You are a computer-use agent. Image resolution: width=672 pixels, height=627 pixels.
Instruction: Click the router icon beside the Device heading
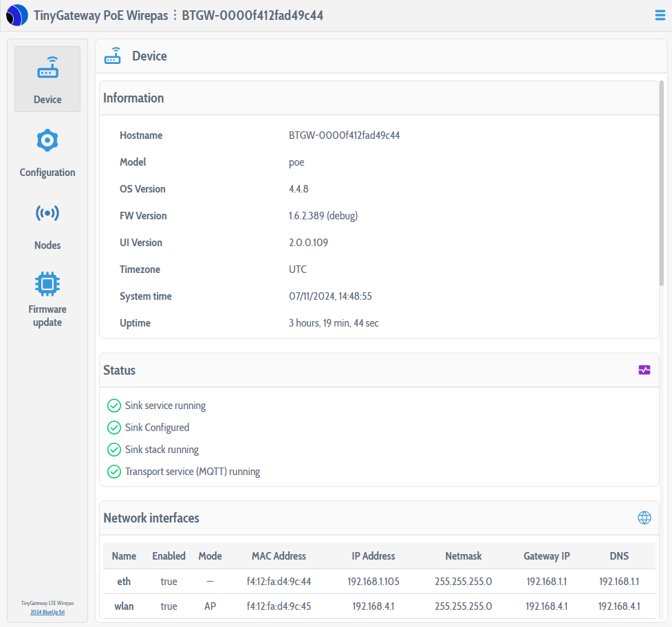click(x=113, y=56)
